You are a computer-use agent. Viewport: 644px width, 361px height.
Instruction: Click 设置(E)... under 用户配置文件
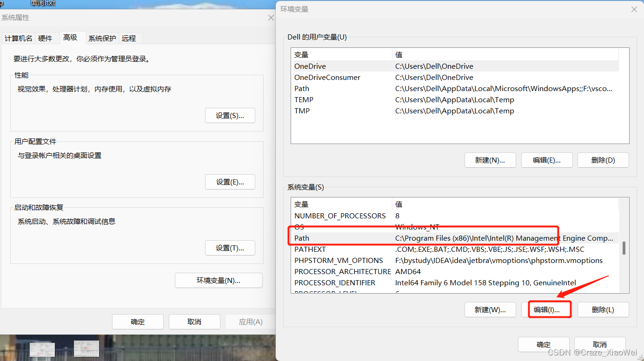click(230, 182)
